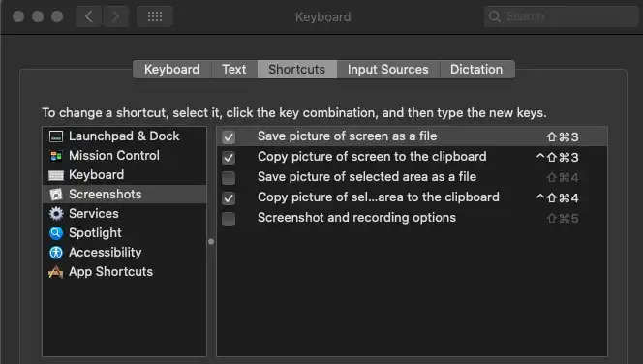Screen dimensions: 643x364
Task: Minimize the Keyboard preferences window
Action: 38,16
